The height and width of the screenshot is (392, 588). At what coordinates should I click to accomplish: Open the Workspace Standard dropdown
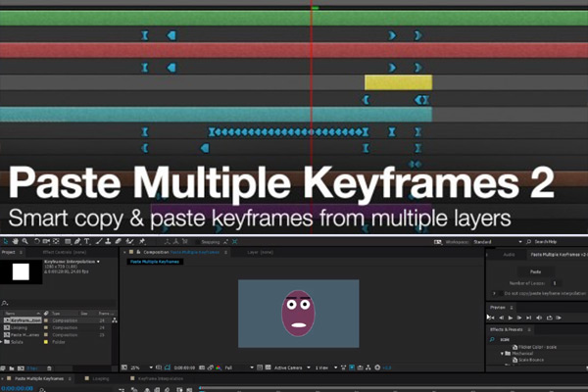[497, 242]
